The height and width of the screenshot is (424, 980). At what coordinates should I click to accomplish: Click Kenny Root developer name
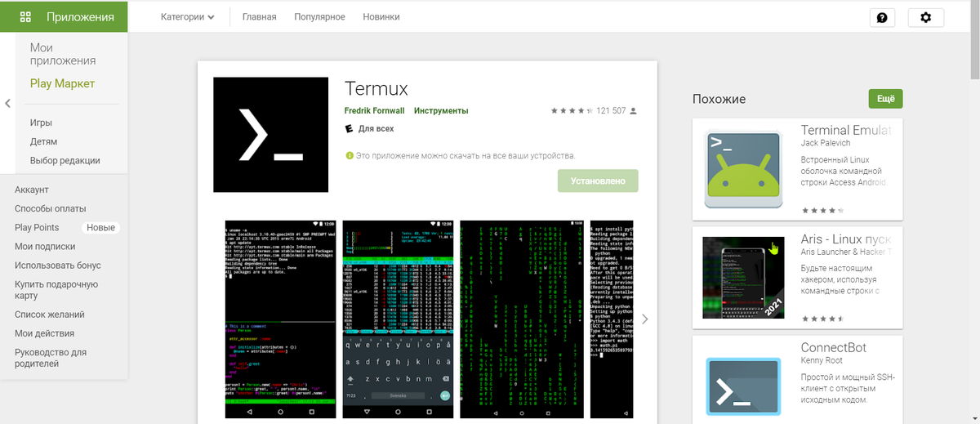click(x=823, y=360)
